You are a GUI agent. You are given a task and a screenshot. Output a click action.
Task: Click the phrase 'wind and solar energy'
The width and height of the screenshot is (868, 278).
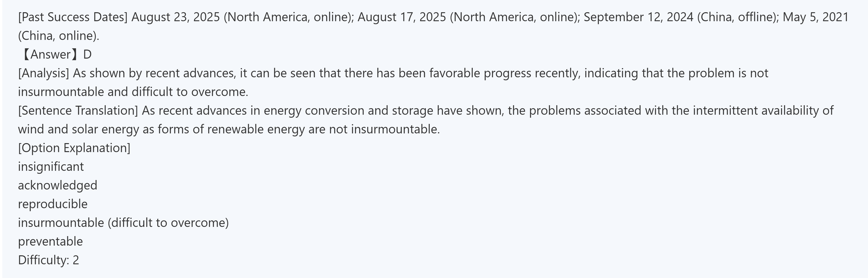[78, 129]
